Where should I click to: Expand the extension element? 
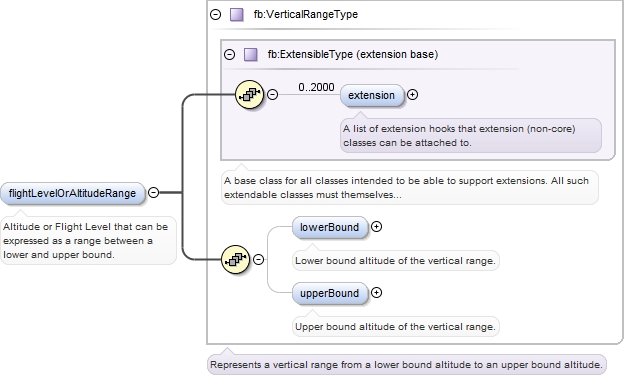(x=413, y=94)
